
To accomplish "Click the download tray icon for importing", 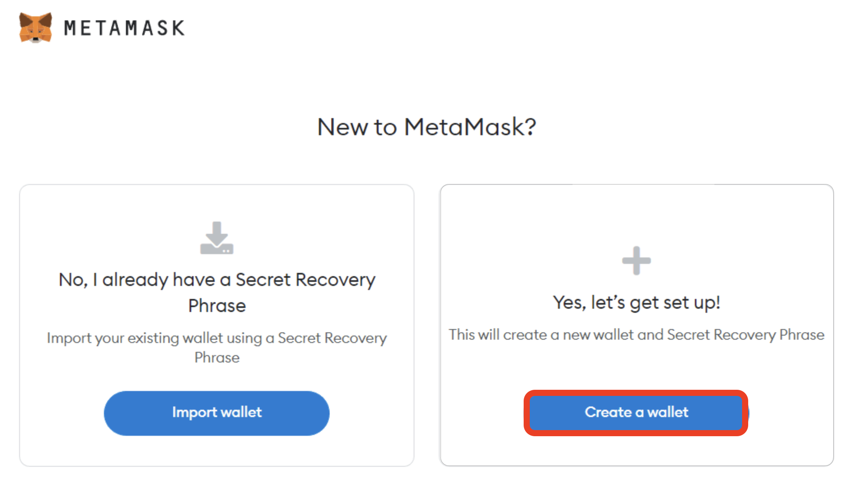I will [217, 239].
